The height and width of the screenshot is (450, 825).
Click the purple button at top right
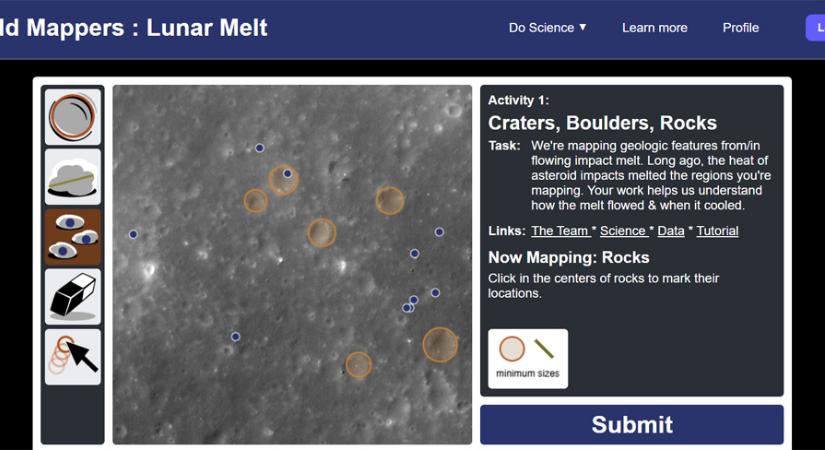point(815,28)
